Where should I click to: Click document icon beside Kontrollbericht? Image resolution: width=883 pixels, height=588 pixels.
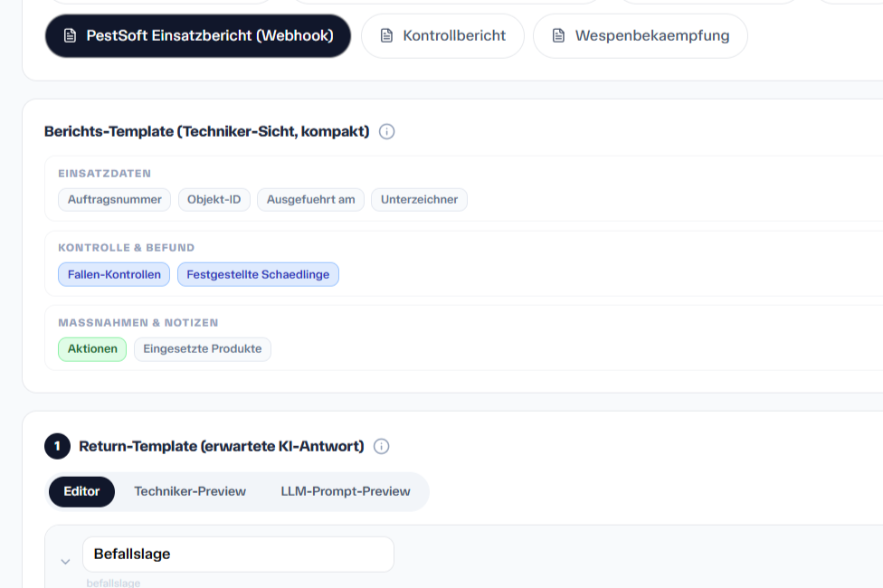pos(387,36)
